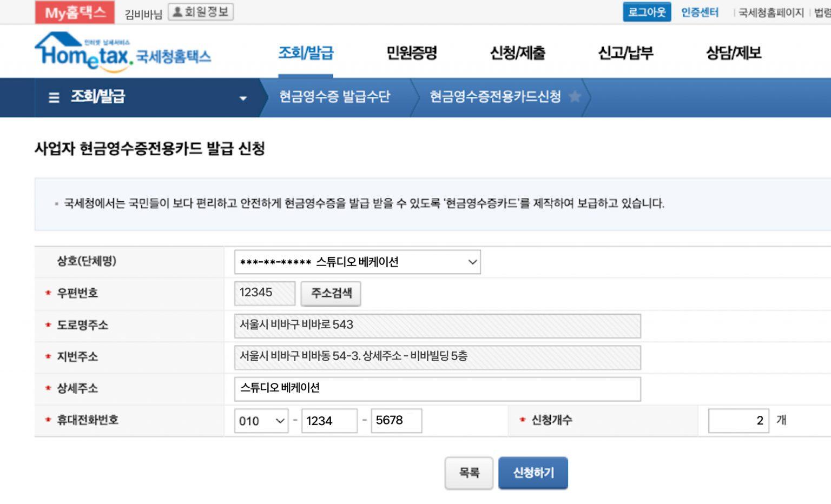
Task: Go to 신고/납부 menu
Action: 625,53
